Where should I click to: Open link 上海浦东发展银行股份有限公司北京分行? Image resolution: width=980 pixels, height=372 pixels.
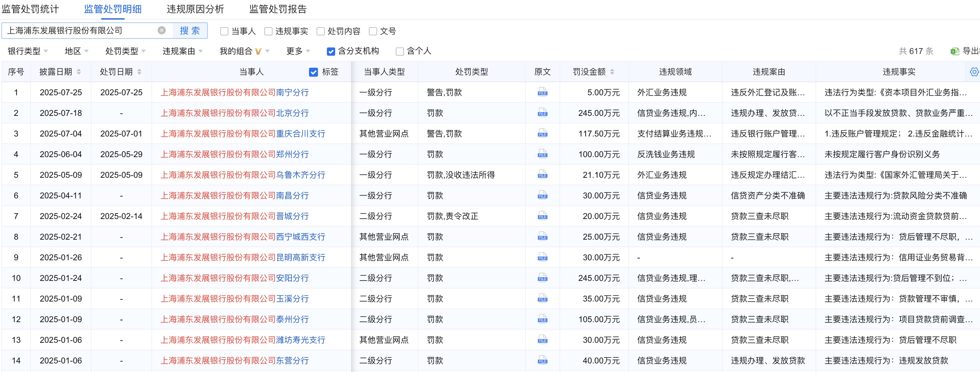[234, 113]
